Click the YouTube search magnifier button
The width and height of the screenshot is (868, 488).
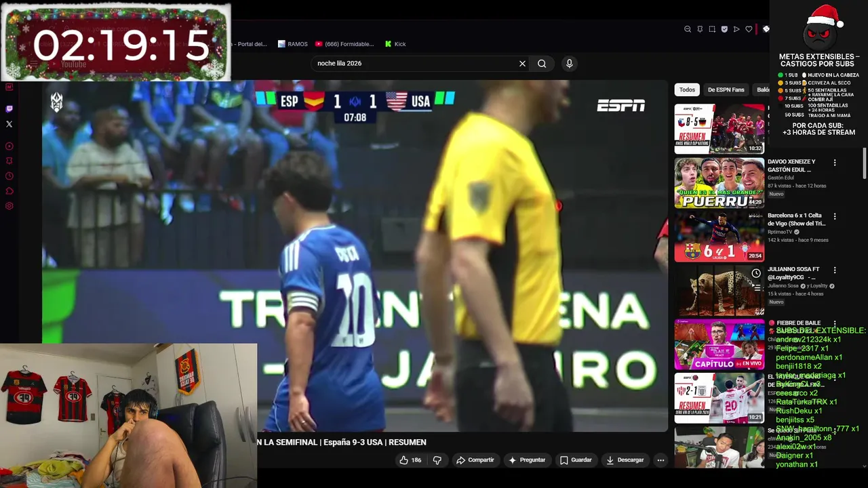click(542, 64)
